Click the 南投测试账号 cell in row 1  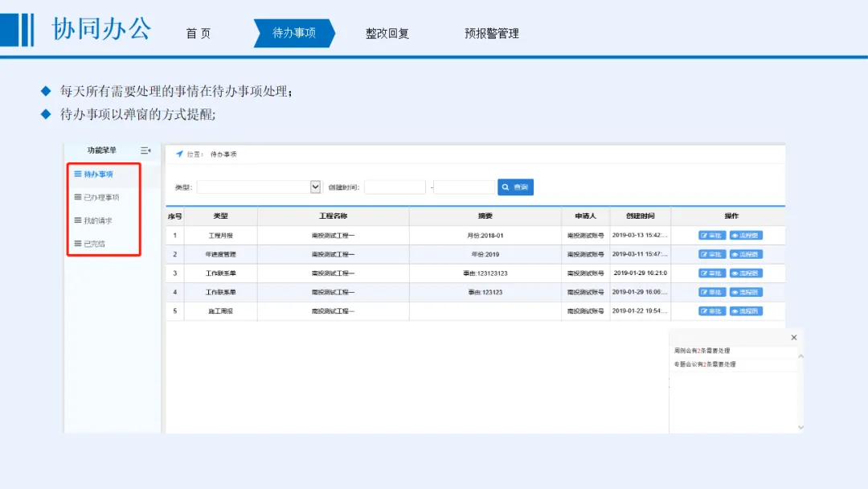(585, 236)
